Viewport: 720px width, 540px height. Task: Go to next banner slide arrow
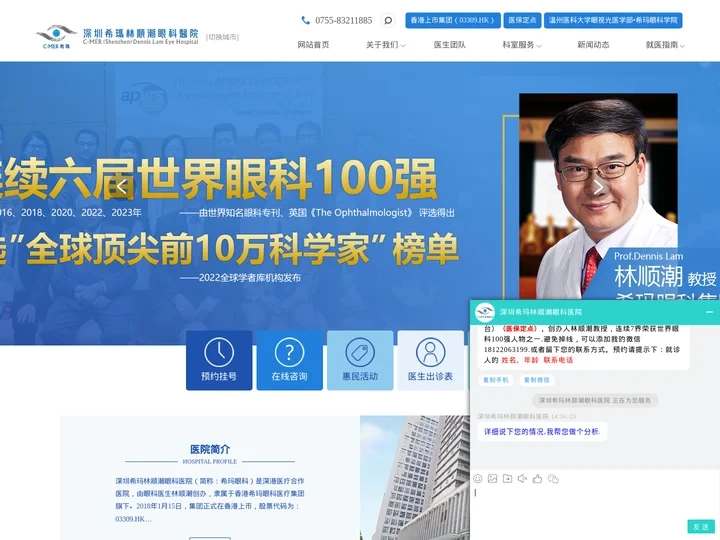598,187
